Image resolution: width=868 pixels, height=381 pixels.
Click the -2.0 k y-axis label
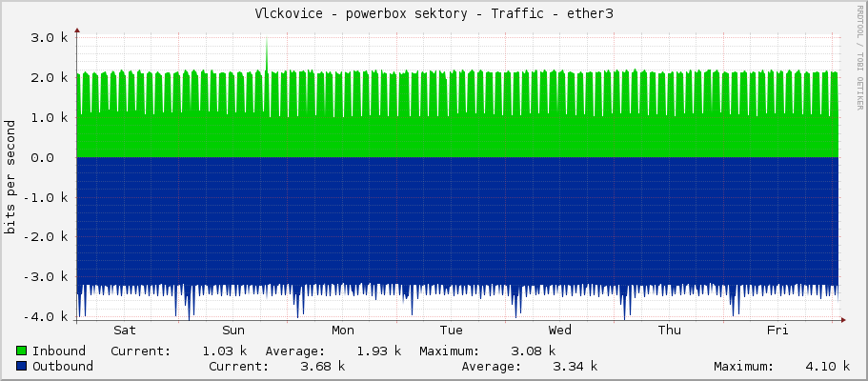point(46,237)
